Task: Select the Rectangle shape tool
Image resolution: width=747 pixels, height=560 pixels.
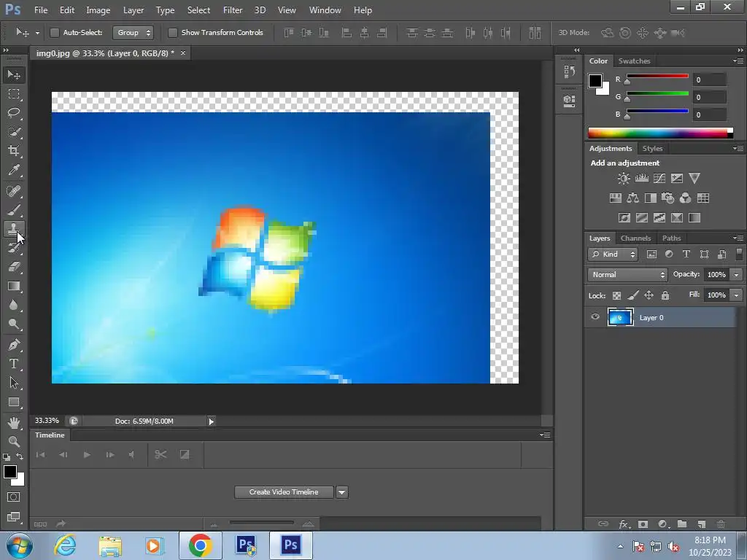Action: [14, 402]
